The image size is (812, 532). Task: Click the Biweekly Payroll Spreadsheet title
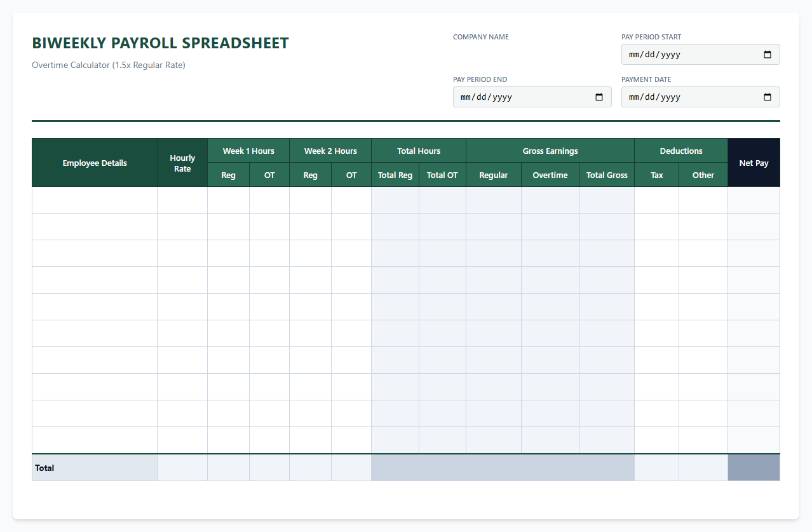[x=160, y=43]
